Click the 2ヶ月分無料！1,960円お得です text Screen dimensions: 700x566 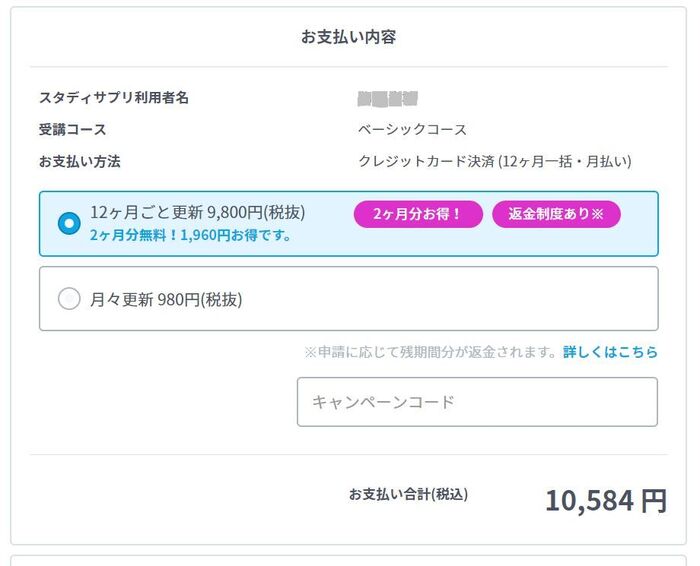coord(190,236)
